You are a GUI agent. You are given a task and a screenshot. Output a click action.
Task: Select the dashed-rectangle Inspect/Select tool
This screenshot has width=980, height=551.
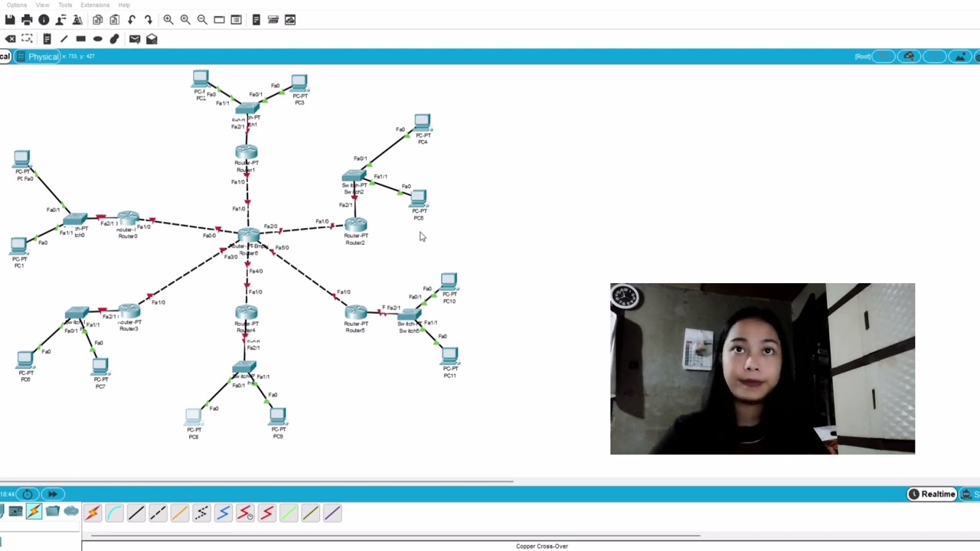27,39
